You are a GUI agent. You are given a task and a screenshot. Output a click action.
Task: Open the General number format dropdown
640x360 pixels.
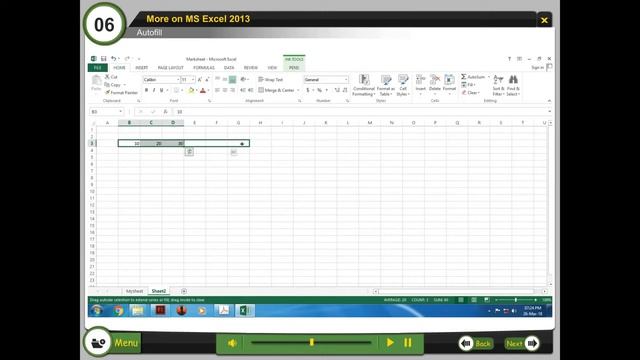346,80
